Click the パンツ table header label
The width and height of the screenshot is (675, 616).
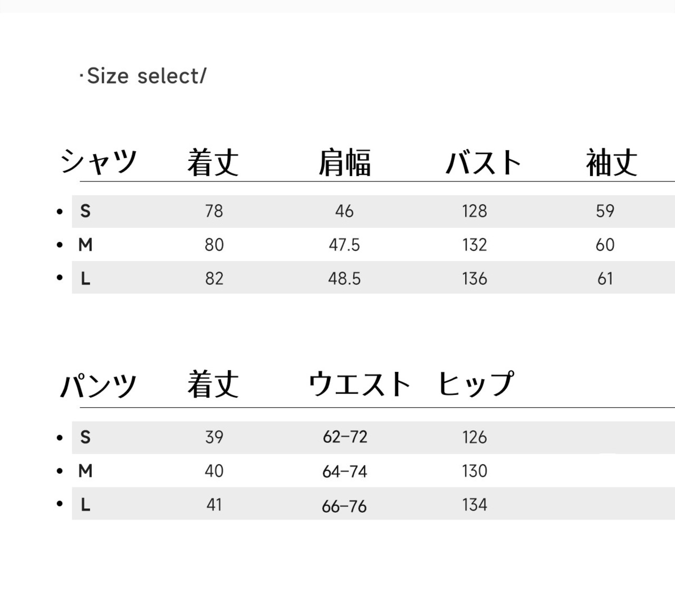(x=99, y=386)
